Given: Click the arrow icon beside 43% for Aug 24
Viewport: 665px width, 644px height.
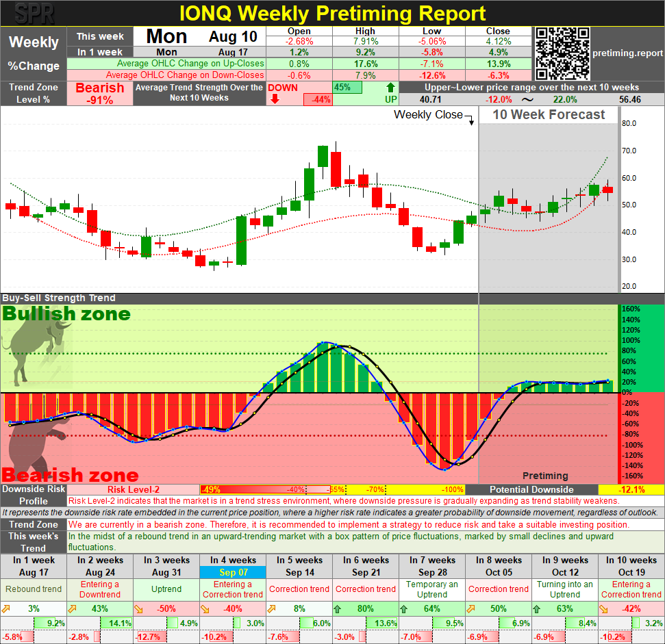Looking at the screenshot, I should click(72, 609).
